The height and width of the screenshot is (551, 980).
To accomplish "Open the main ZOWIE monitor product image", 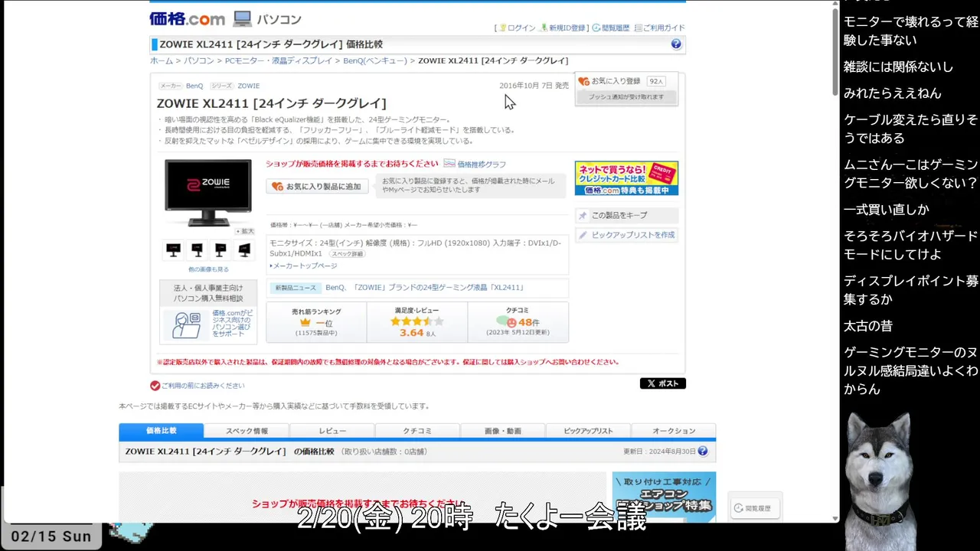I will tap(208, 191).
